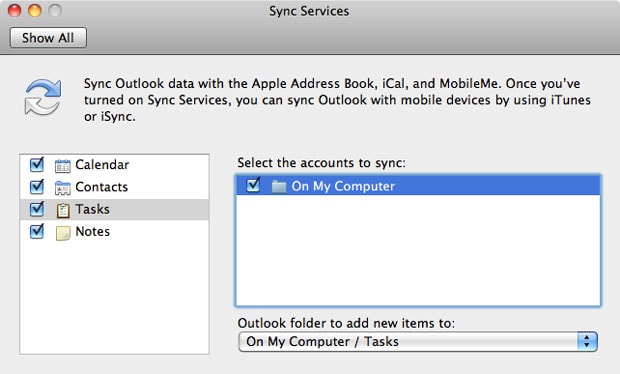
Task: Select the Calendar row label
Action: tap(102, 165)
